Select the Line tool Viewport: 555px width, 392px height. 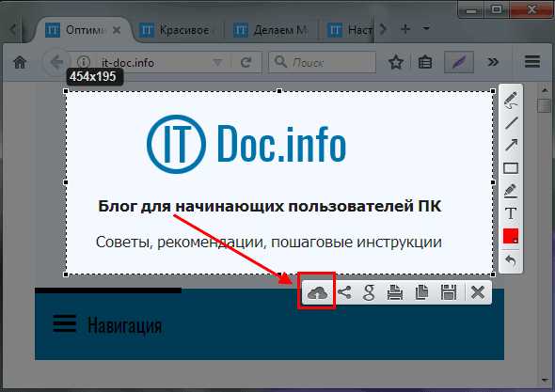coord(511,123)
